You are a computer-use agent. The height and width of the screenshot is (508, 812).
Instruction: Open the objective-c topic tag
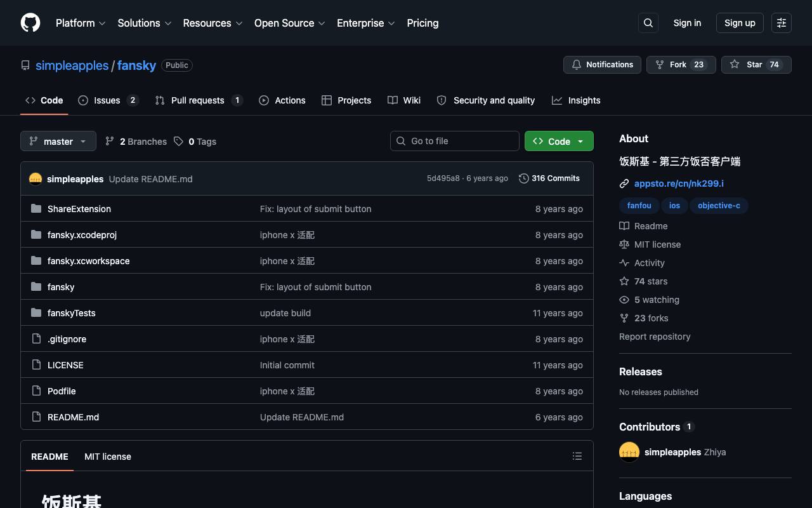(719, 206)
